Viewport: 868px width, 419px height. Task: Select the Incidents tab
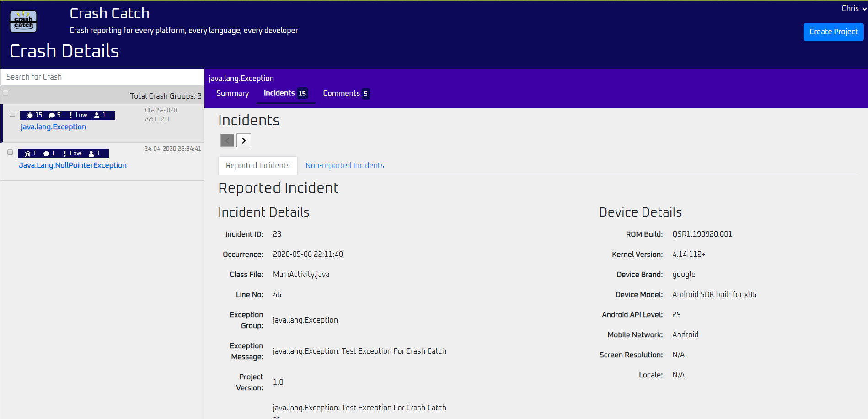[x=285, y=93]
